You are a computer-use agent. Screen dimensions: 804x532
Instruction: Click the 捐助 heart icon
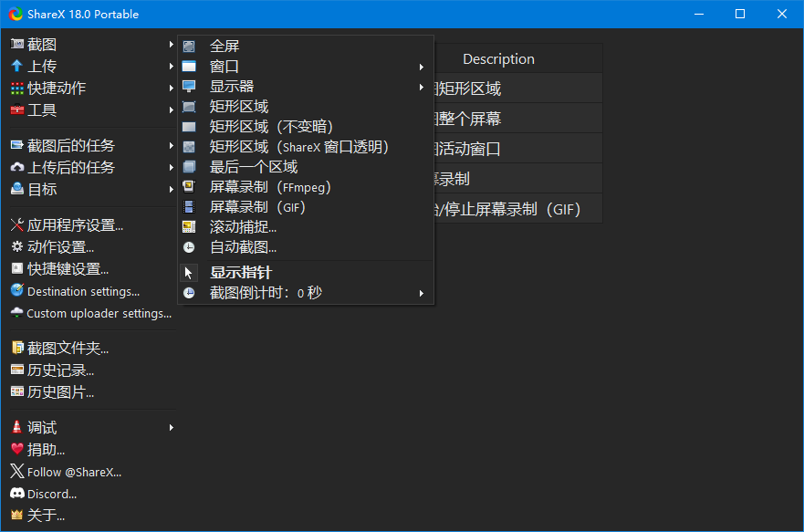pyautogui.click(x=17, y=450)
